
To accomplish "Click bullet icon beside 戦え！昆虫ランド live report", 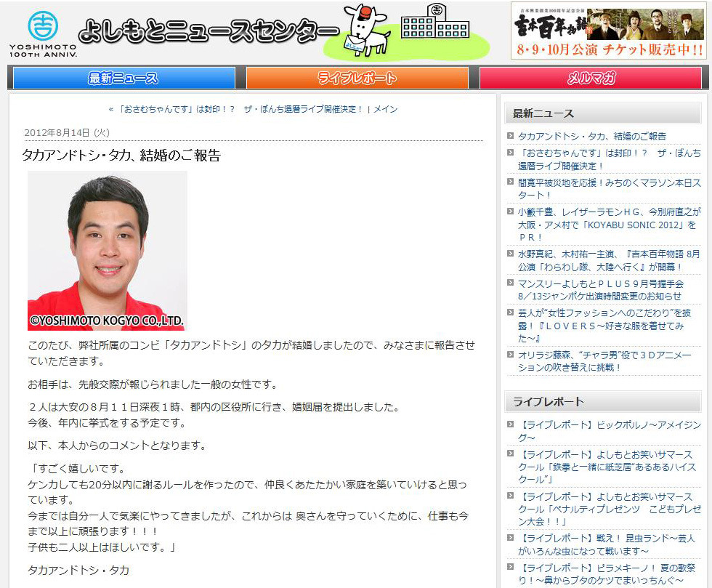I will pyautogui.click(x=510, y=538).
